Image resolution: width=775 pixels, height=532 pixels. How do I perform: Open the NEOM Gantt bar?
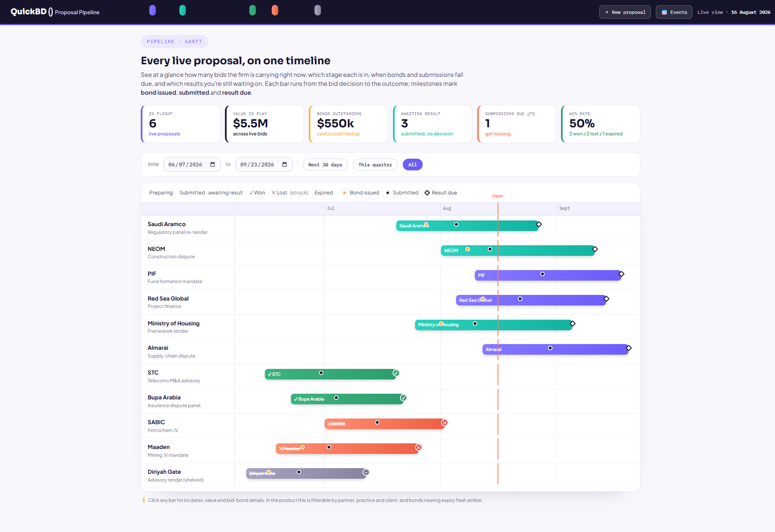[517, 251]
